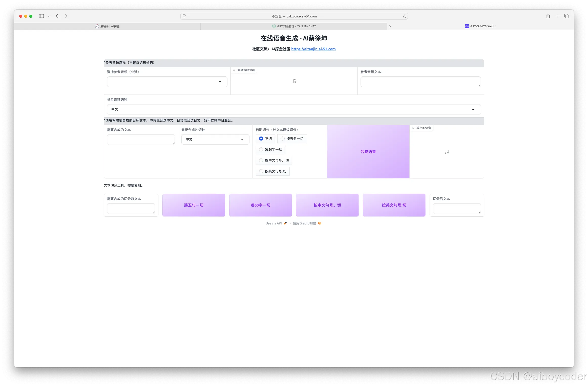Open a new tab with plus icon

557,16
